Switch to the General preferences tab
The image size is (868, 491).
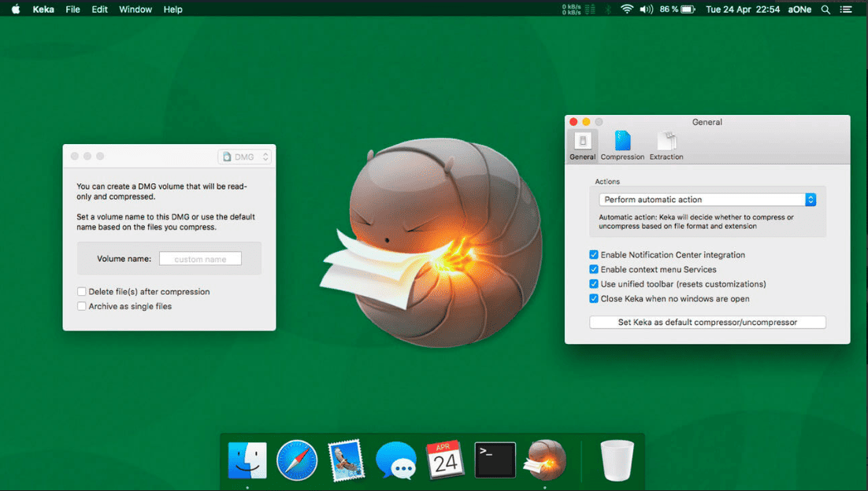[x=582, y=146]
